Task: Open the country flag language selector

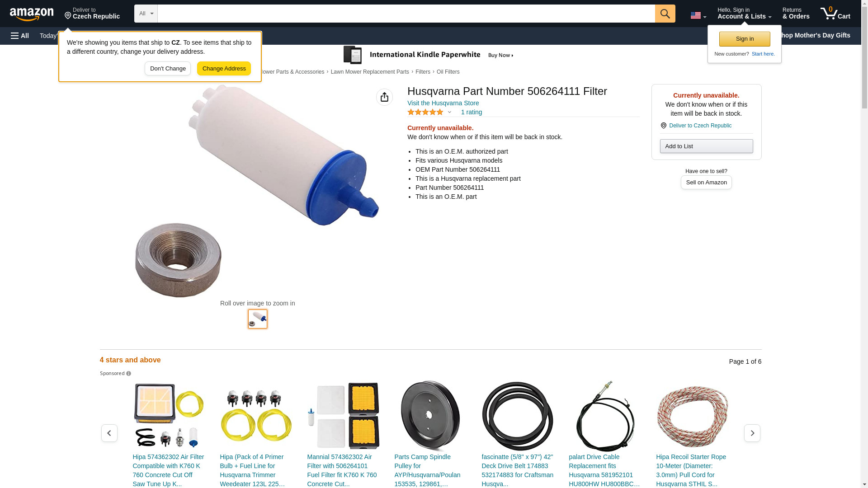Action: coord(698,15)
